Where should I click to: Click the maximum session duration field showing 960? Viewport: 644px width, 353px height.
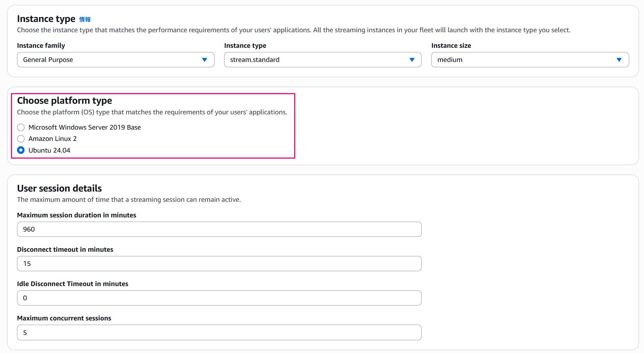(219, 229)
